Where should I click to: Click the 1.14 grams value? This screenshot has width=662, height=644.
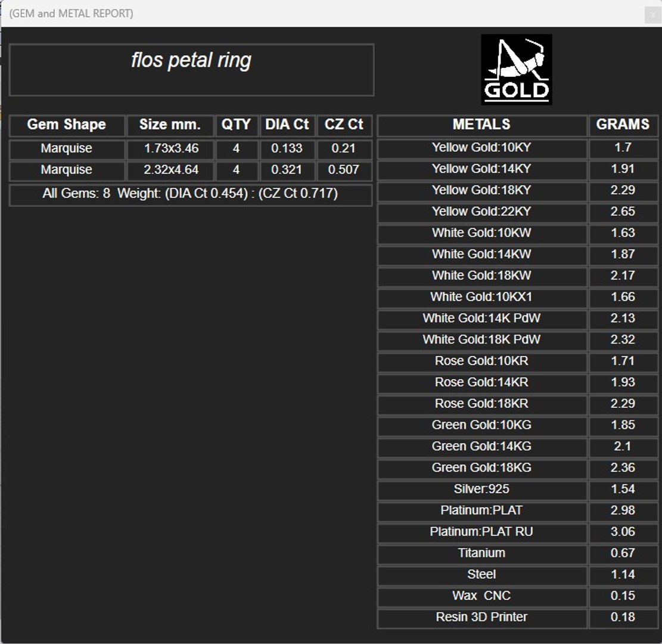pyautogui.click(x=623, y=575)
